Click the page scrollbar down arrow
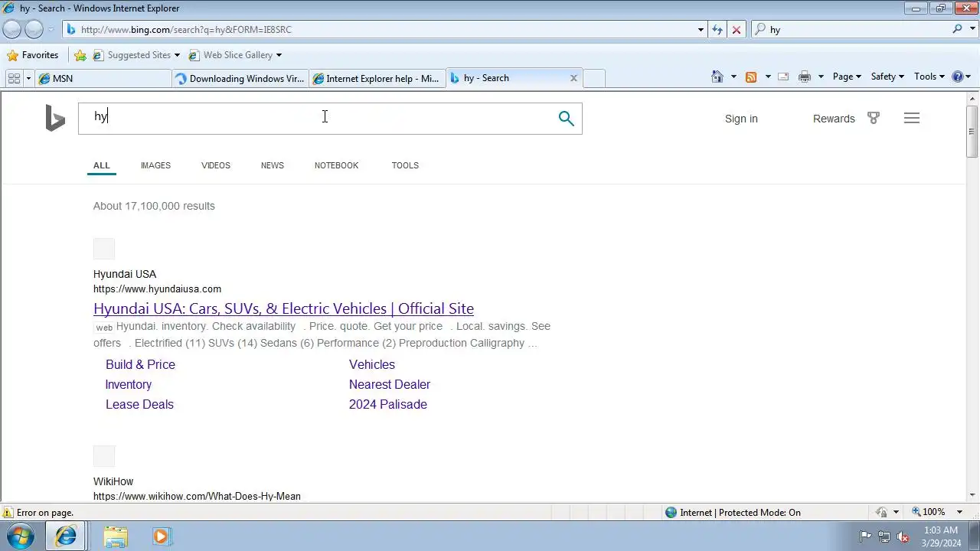 point(972,496)
